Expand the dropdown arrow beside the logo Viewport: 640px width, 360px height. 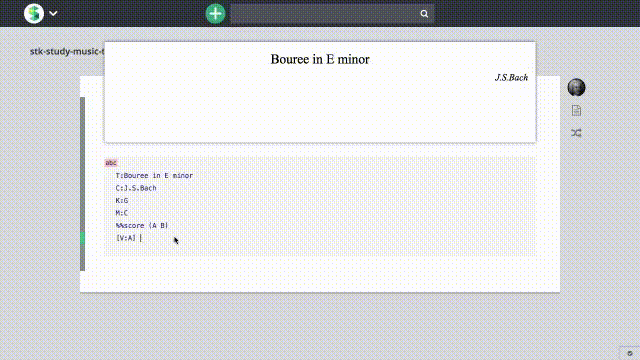(x=53, y=13)
